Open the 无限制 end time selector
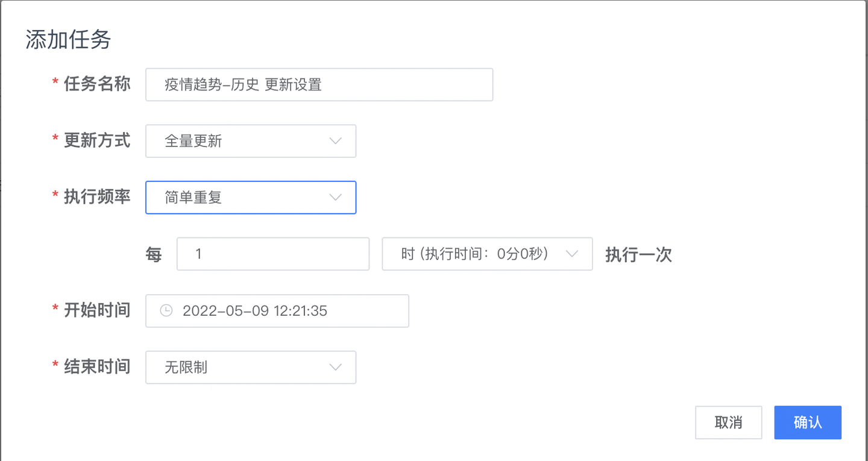This screenshot has width=868, height=461. pyautogui.click(x=251, y=367)
